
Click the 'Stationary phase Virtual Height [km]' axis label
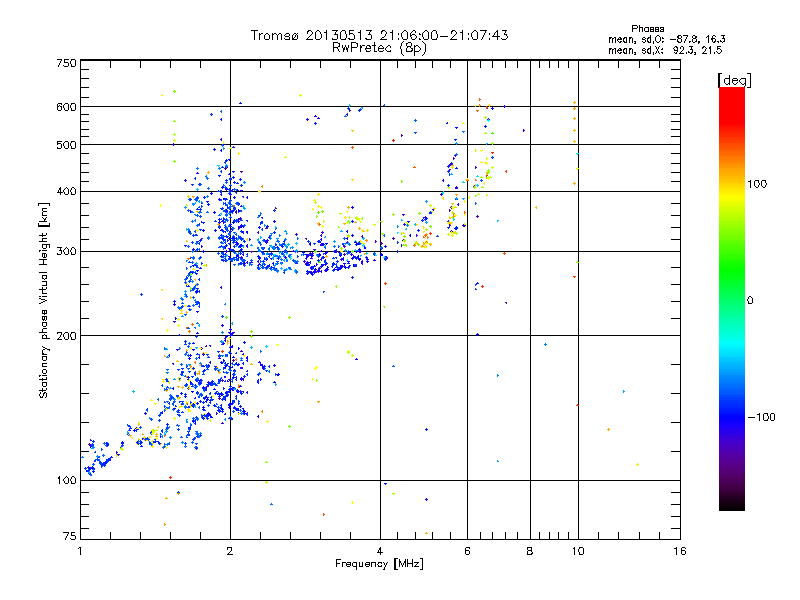[x=44, y=301]
